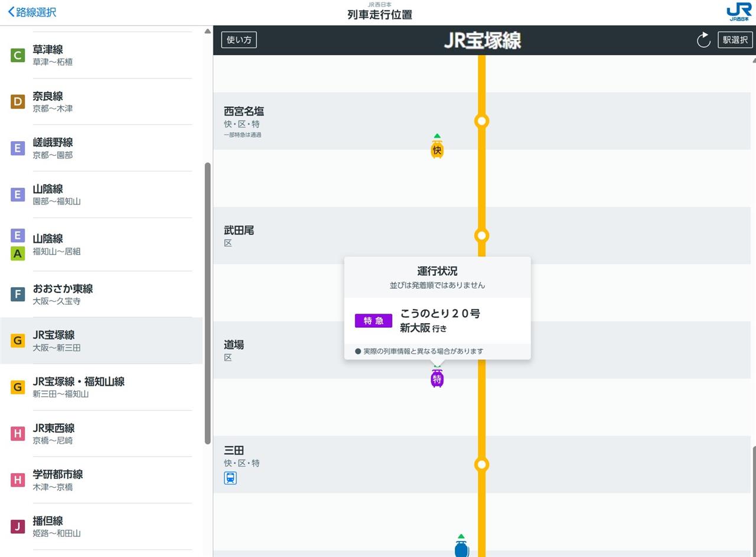Open the 駅選択 station selector
Image resolution: width=756 pixels, height=557 pixels.
pos(735,40)
